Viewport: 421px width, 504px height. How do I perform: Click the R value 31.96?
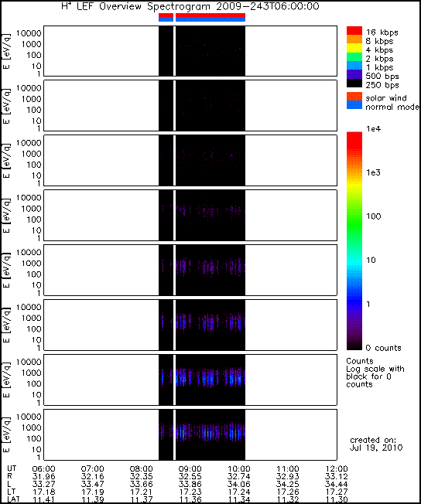click(44, 477)
